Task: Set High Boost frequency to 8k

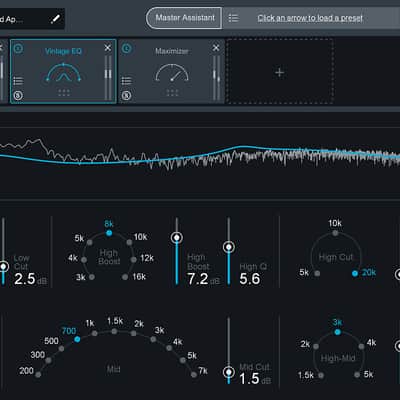Action: click(x=109, y=233)
